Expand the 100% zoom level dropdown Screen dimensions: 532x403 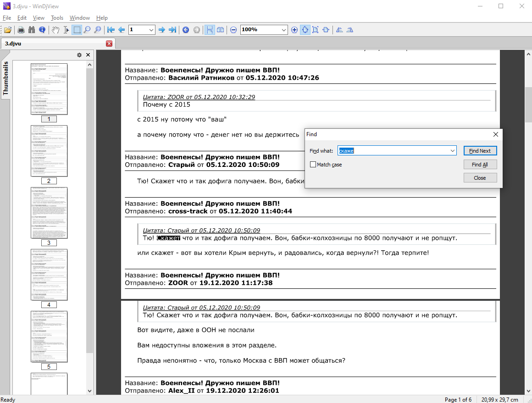(x=283, y=30)
